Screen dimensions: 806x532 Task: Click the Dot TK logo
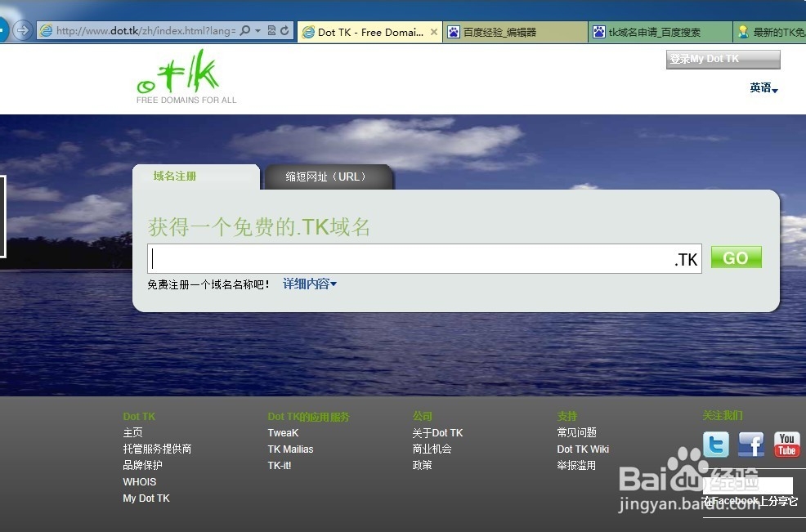186,77
